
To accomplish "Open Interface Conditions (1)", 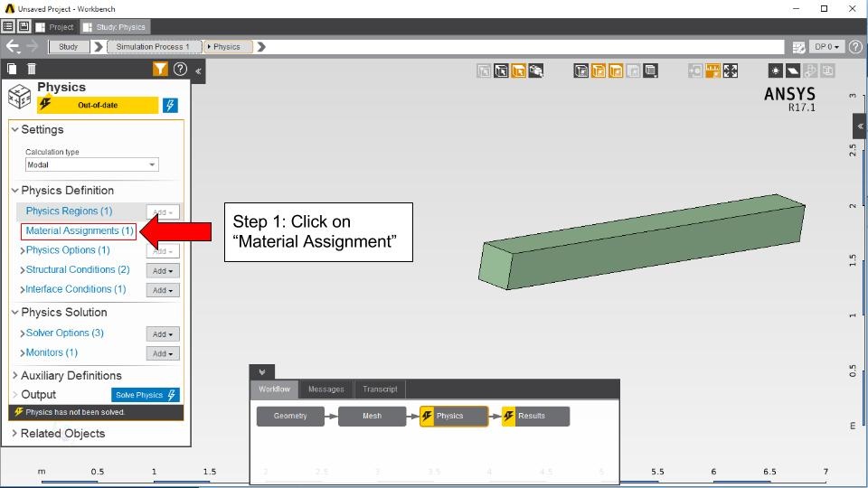I will pyautogui.click(x=76, y=289).
